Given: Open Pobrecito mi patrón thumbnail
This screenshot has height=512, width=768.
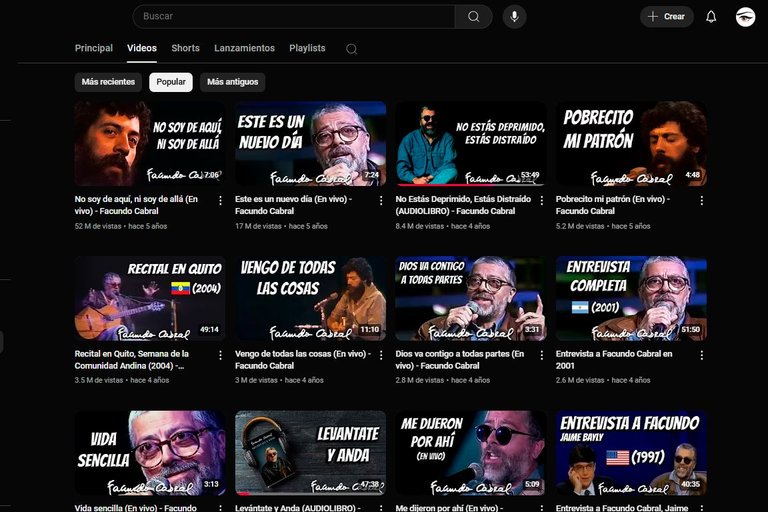Looking at the screenshot, I should 631,144.
